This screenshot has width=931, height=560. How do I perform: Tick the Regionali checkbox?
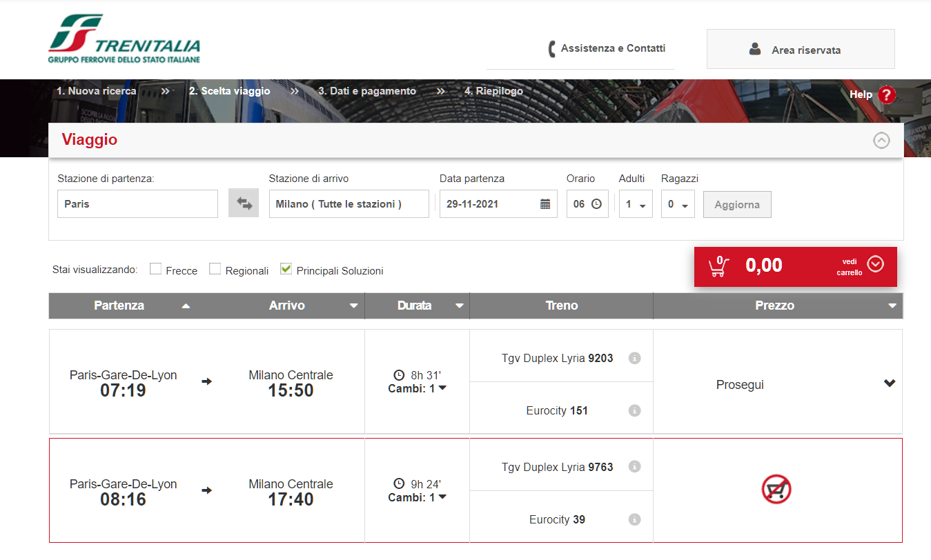point(215,269)
